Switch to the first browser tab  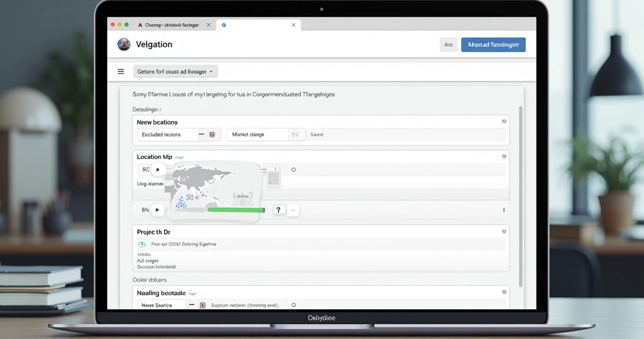click(x=168, y=25)
